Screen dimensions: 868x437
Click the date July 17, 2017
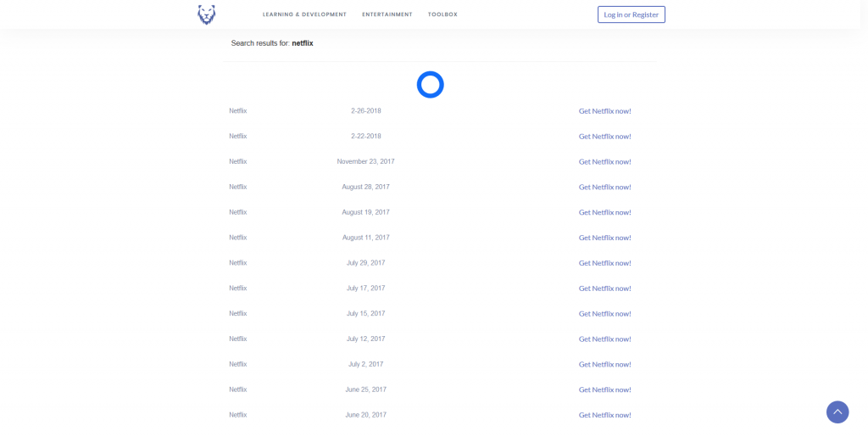pyautogui.click(x=366, y=289)
